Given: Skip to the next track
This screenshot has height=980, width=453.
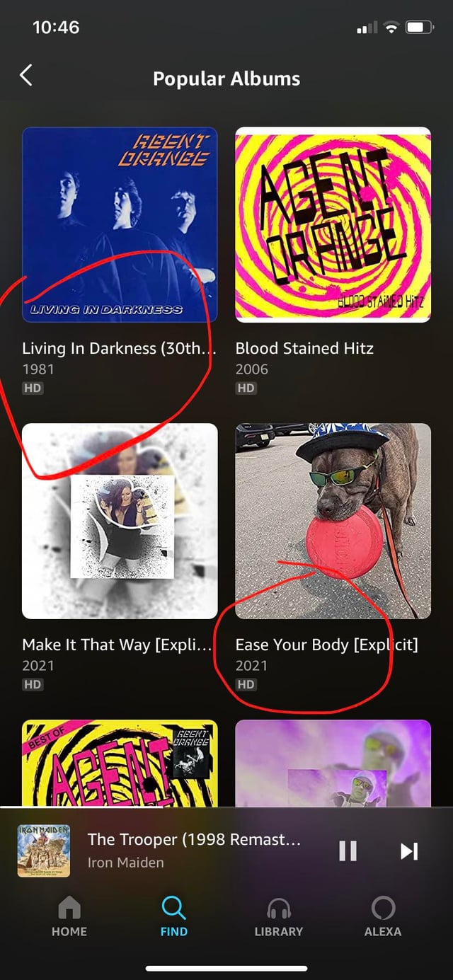Looking at the screenshot, I should (x=409, y=851).
